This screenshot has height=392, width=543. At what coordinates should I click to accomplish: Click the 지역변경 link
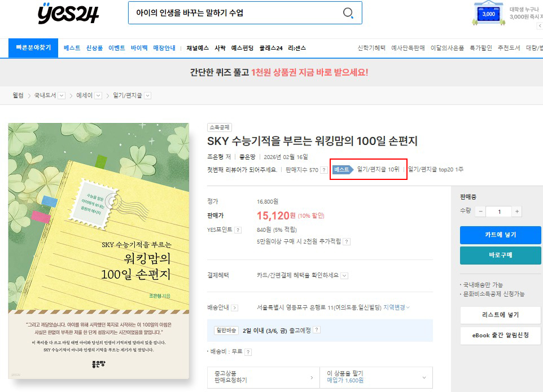click(396, 307)
